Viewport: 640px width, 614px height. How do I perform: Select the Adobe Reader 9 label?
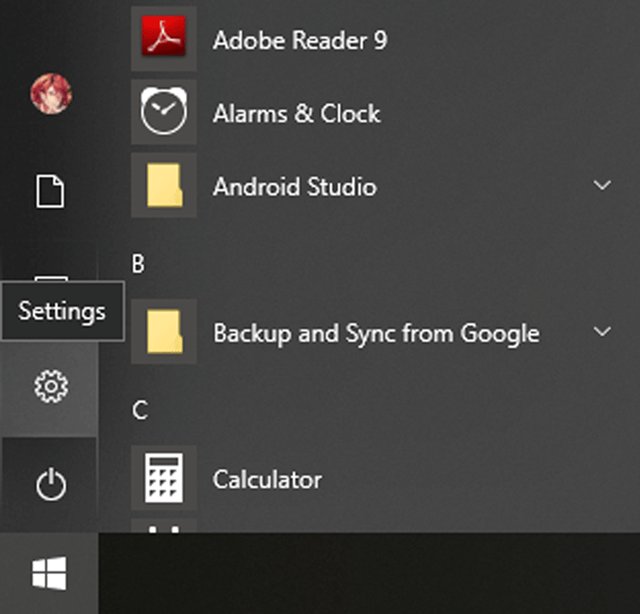pyautogui.click(x=300, y=40)
